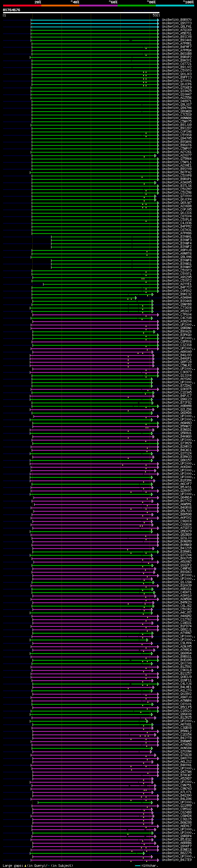
Task: Select hit label UniRef100_A7PH86
Action: [177, 233]
